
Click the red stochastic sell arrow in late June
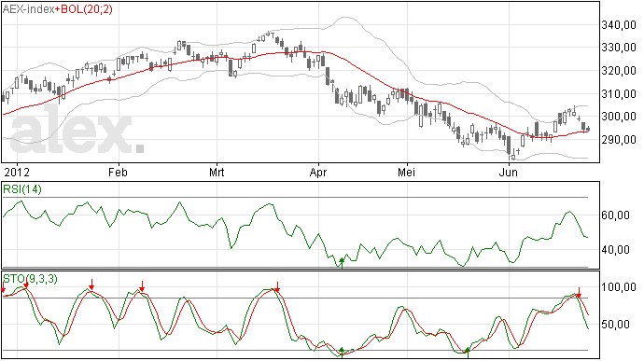tap(579, 292)
